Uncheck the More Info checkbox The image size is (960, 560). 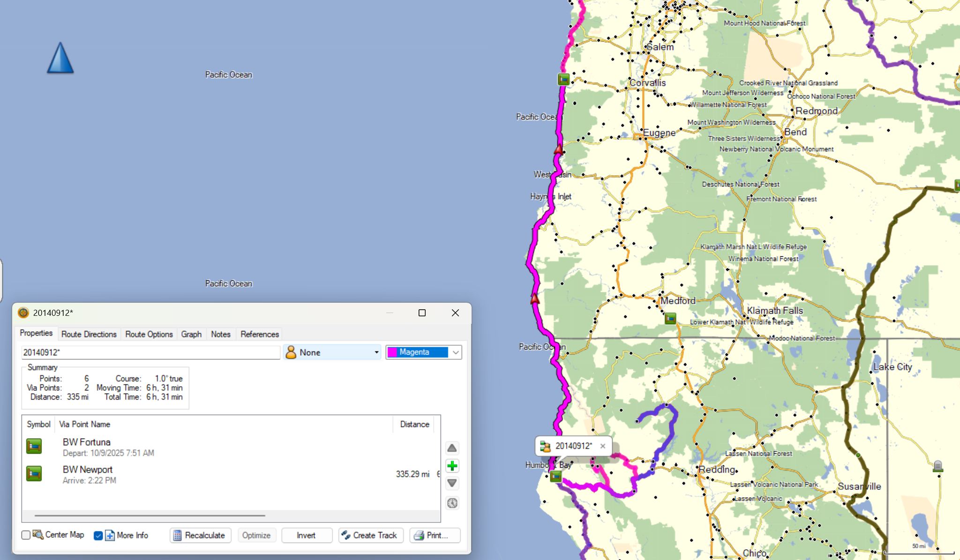click(98, 535)
